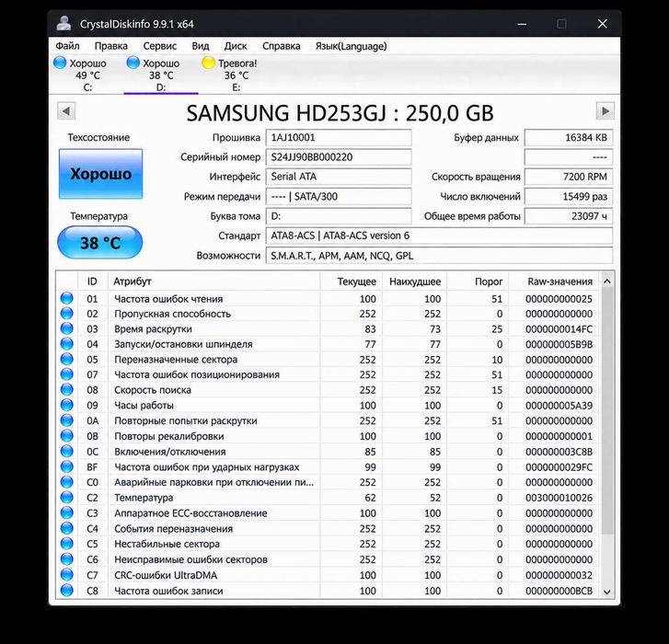Select row Повторные попытки раскрутки
The image size is (669, 644).
click(328, 421)
